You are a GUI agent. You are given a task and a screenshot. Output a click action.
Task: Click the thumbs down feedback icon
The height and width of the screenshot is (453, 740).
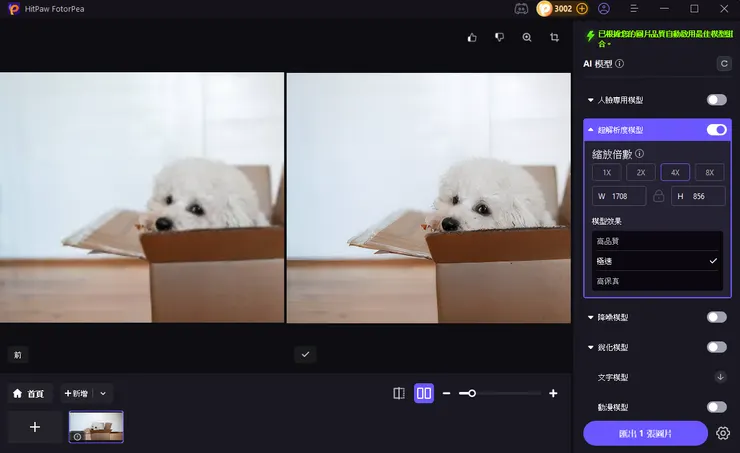pos(499,37)
